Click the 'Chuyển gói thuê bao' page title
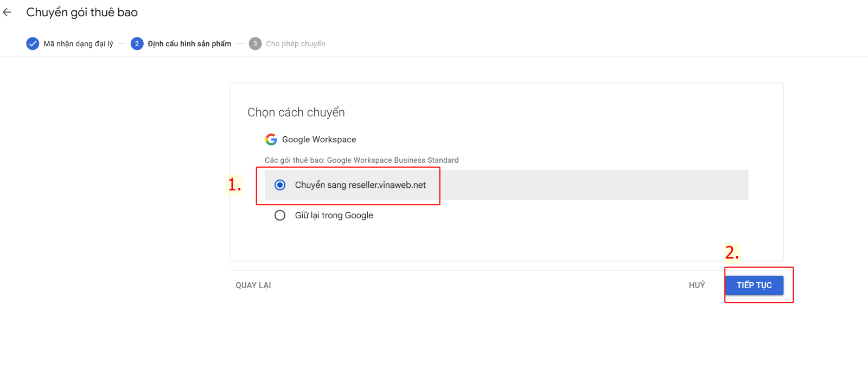The width and height of the screenshot is (868, 381). (x=82, y=12)
